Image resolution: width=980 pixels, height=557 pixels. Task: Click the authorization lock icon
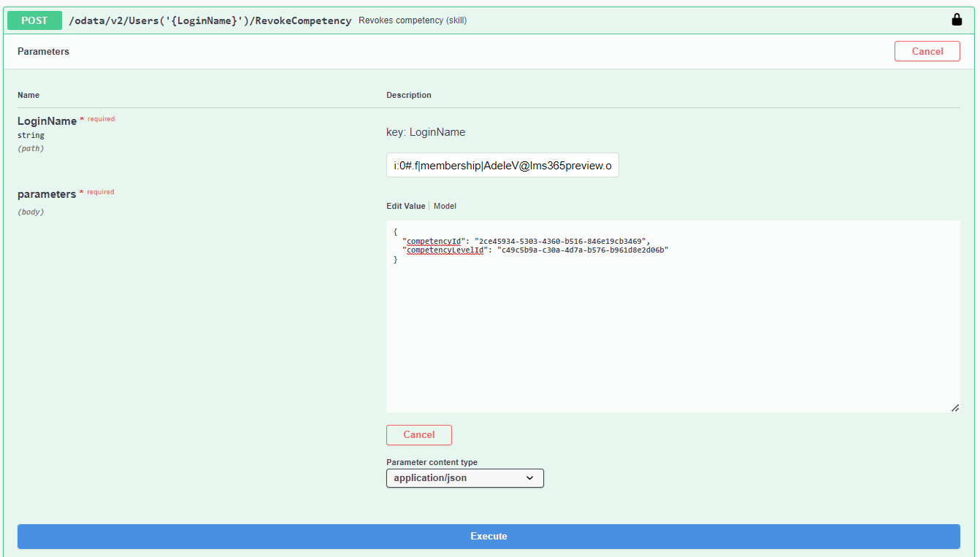tap(957, 20)
